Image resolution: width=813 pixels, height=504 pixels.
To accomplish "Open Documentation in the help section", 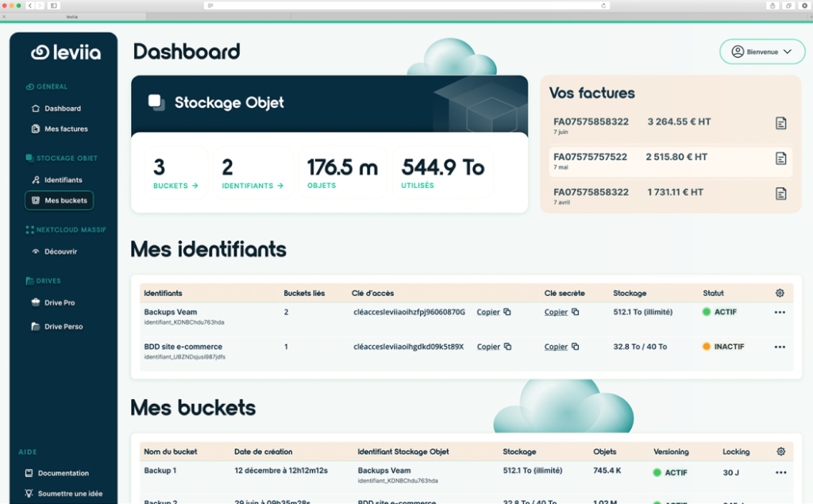I will (x=63, y=473).
